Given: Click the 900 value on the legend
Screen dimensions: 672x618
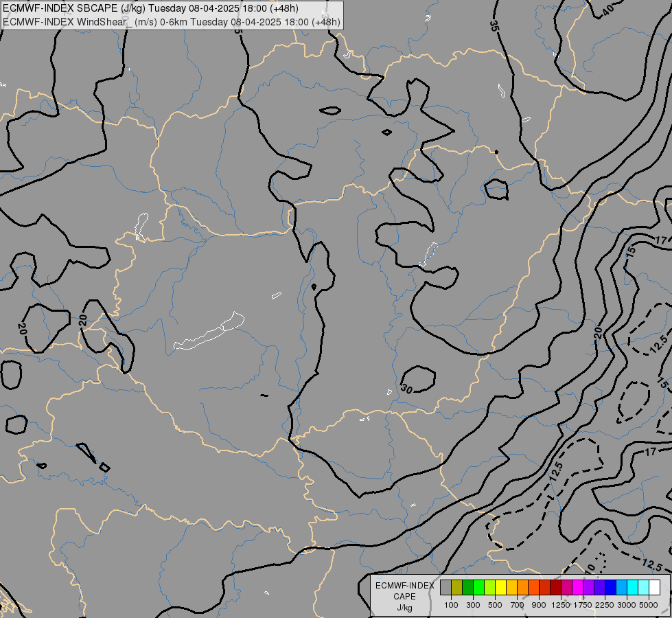Looking at the screenshot, I should coord(539,605).
